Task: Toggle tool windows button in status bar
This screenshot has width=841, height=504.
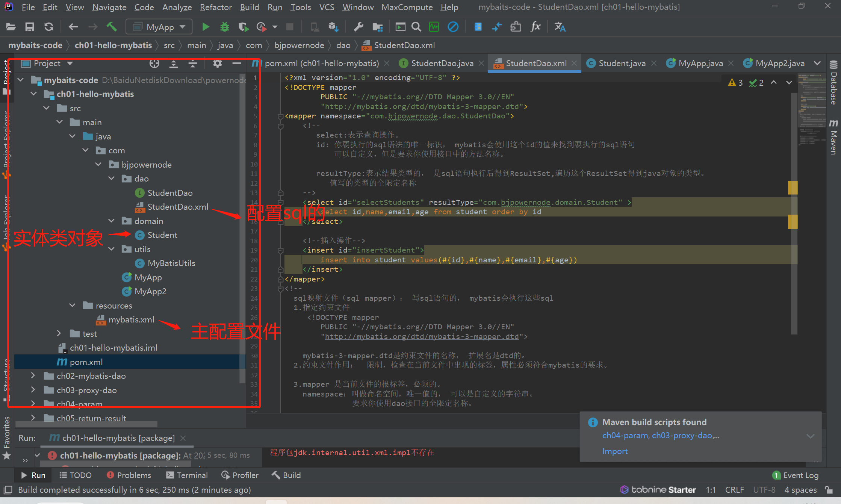Action: [x=8, y=490]
